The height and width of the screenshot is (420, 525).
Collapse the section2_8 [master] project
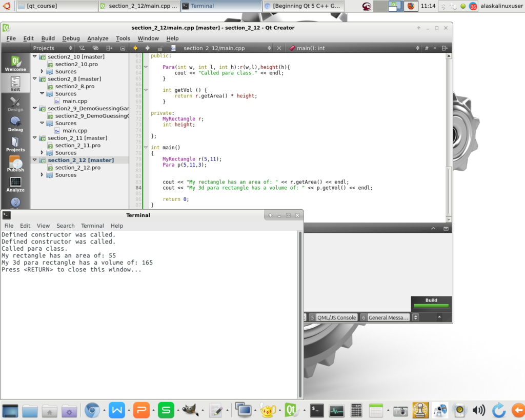[x=35, y=79]
